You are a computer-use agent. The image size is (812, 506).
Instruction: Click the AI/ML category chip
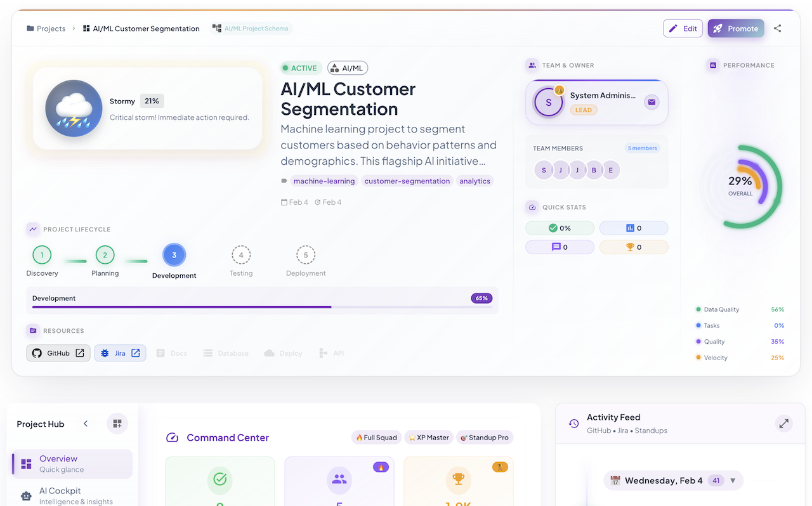coord(348,68)
